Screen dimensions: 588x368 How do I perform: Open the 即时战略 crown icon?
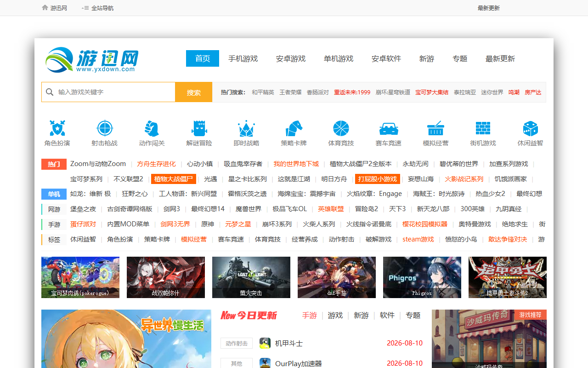coord(246,128)
